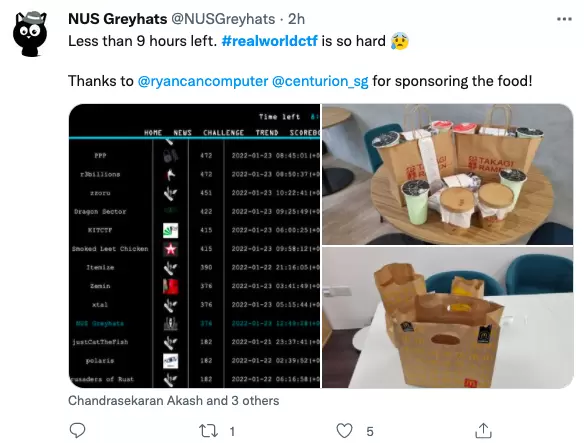Click the CHALLENGE tab in scoreboard image
This screenshot has width=584, height=443.
(223, 133)
